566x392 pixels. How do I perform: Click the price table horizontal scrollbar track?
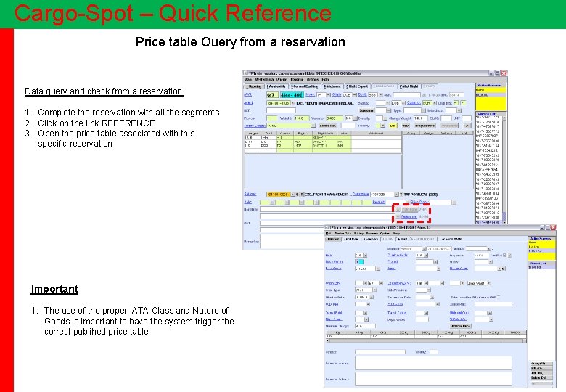426,340
